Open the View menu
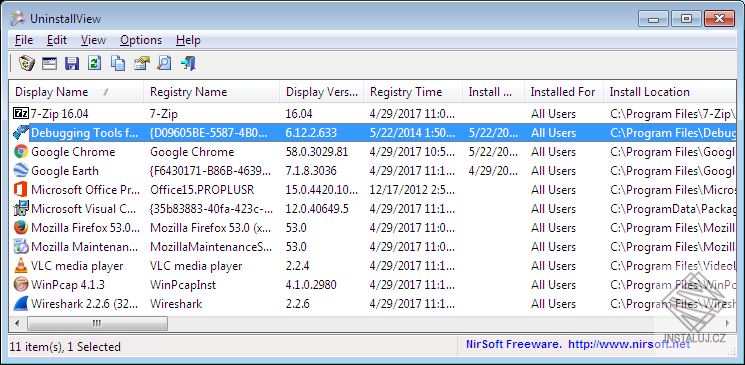The width and height of the screenshot is (745, 365). 93,40
